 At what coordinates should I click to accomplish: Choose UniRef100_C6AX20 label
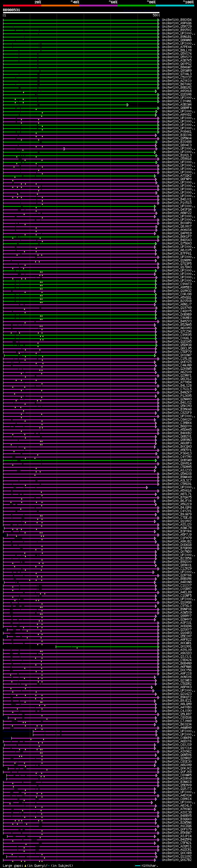pos(177,419)
